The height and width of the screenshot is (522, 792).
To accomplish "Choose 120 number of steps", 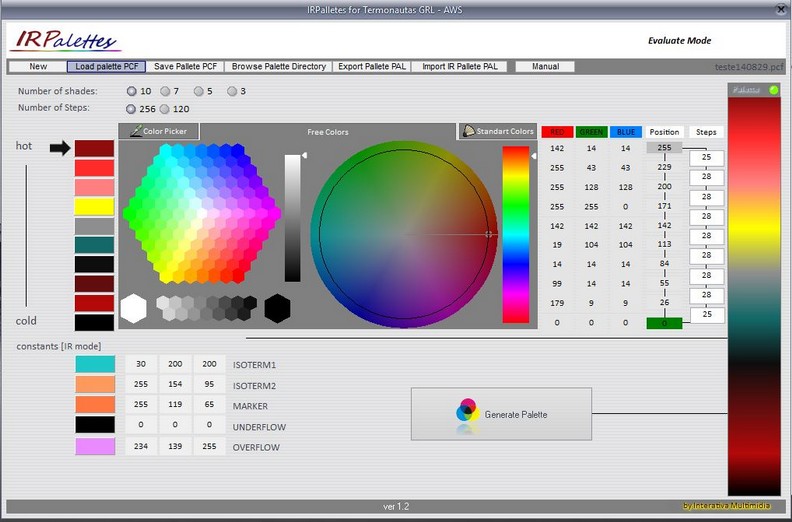I will (165, 109).
